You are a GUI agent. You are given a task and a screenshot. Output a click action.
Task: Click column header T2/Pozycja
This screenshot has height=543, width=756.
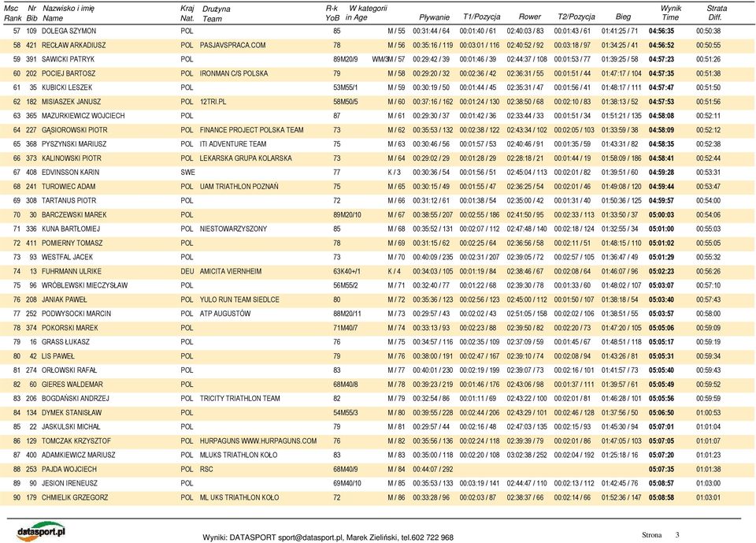(576, 17)
